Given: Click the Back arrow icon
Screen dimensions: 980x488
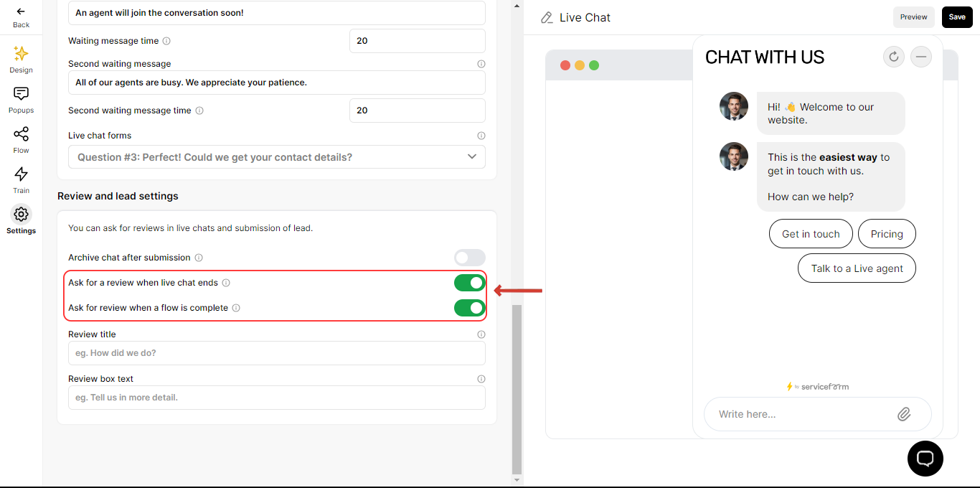Looking at the screenshot, I should pyautogui.click(x=21, y=11).
